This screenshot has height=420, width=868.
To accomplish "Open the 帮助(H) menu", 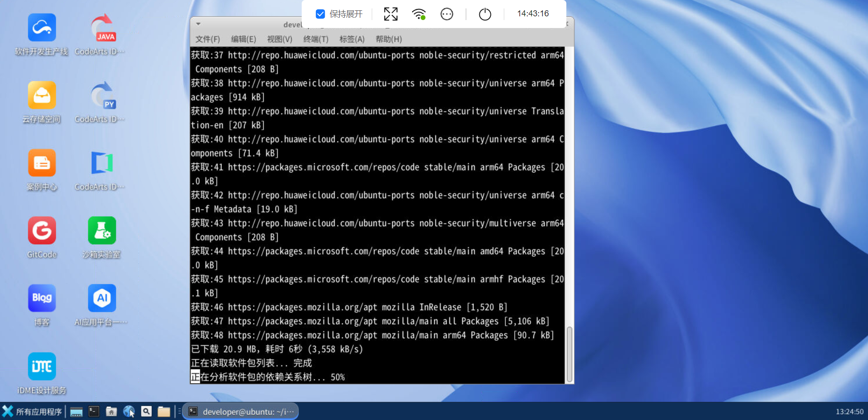I will click(389, 39).
